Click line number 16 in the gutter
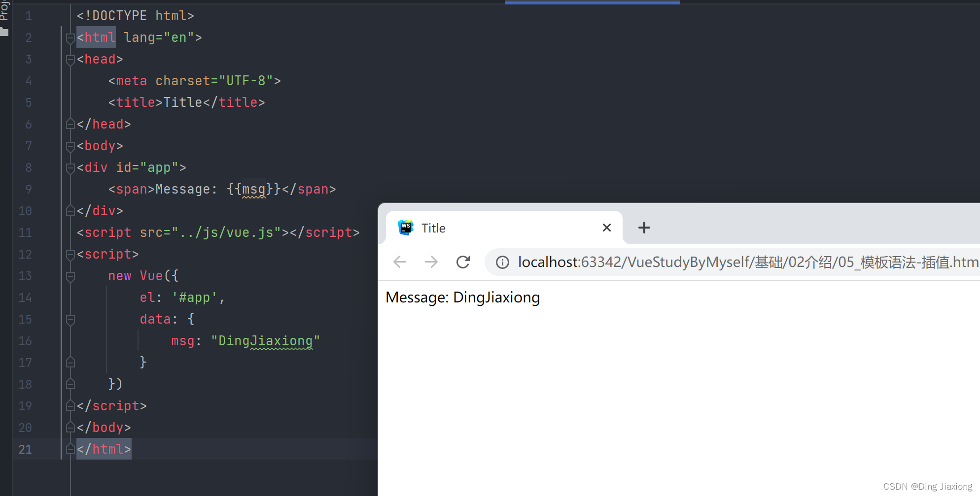The image size is (980, 496). click(x=25, y=341)
